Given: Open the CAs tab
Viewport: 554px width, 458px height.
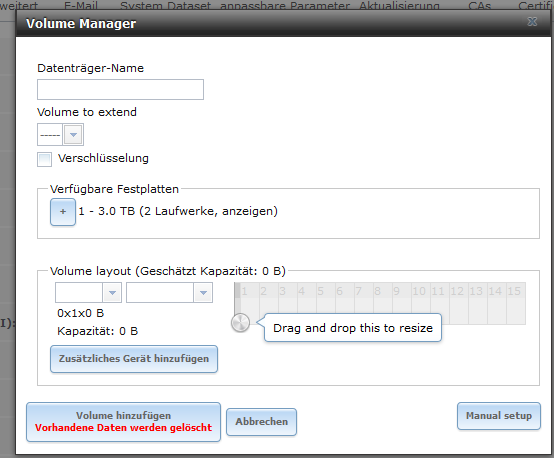Looking at the screenshot, I should point(479,6).
